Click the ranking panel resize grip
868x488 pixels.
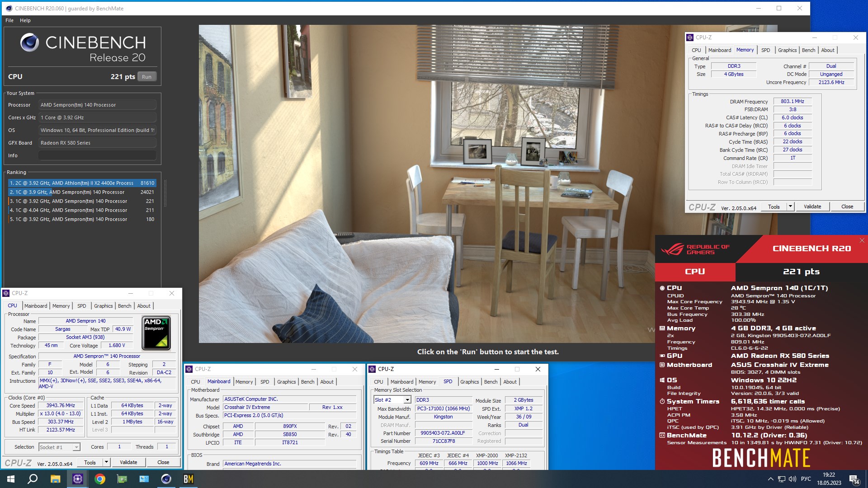[x=165, y=193]
